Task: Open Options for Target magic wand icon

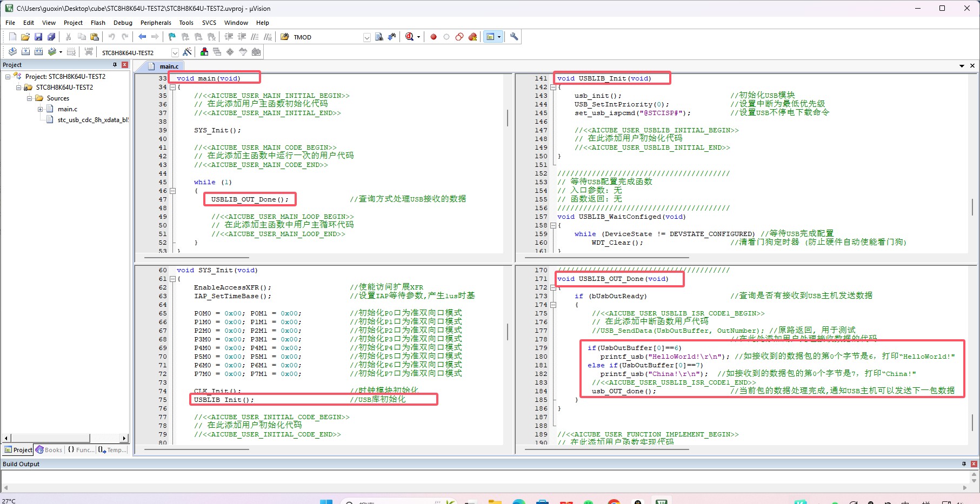Action: pyautogui.click(x=187, y=52)
